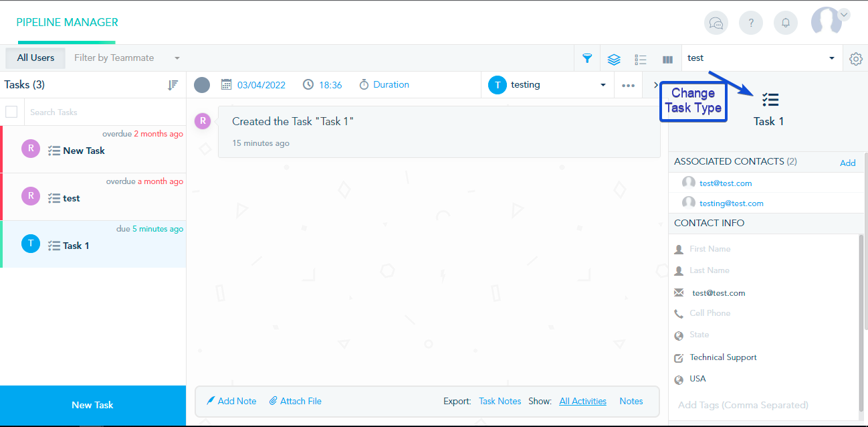
Task: Click the R avatar on the activity entry
Action: (x=203, y=121)
